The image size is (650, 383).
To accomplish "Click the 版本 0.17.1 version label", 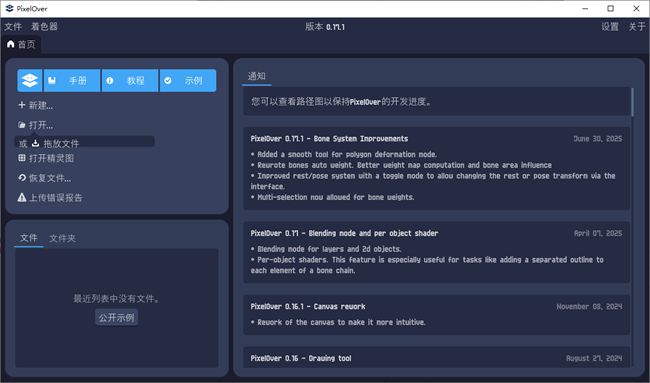I will 325,27.
